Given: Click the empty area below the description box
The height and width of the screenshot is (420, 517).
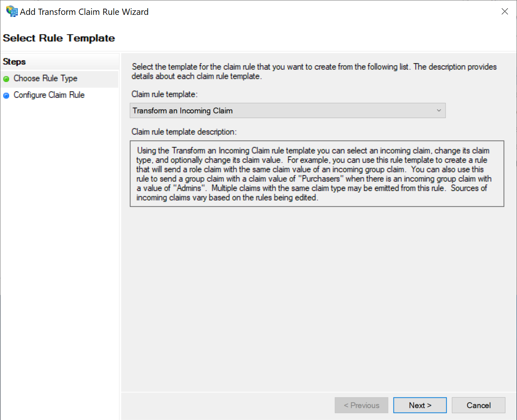Looking at the screenshot, I should [x=317, y=297].
